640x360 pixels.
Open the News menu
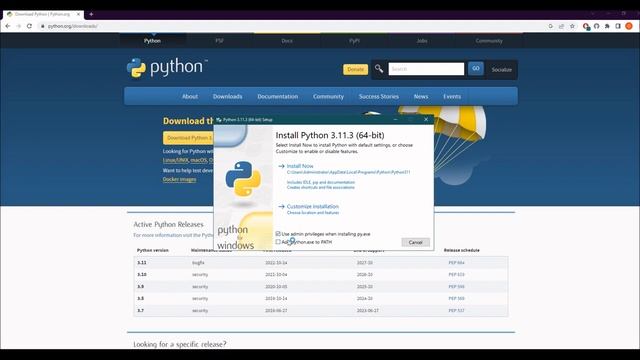[x=421, y=96]
